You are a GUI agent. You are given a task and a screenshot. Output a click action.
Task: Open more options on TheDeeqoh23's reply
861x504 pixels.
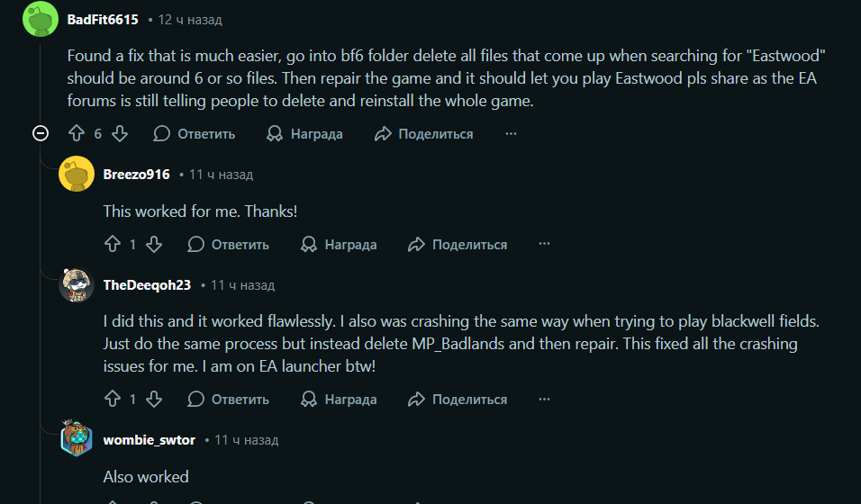(544, 399)
